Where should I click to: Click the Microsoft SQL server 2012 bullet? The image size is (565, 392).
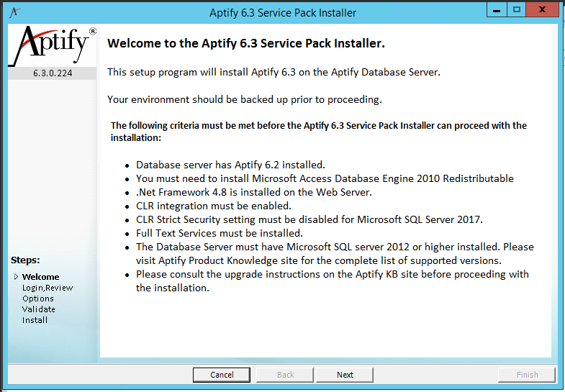pos(335,254)
